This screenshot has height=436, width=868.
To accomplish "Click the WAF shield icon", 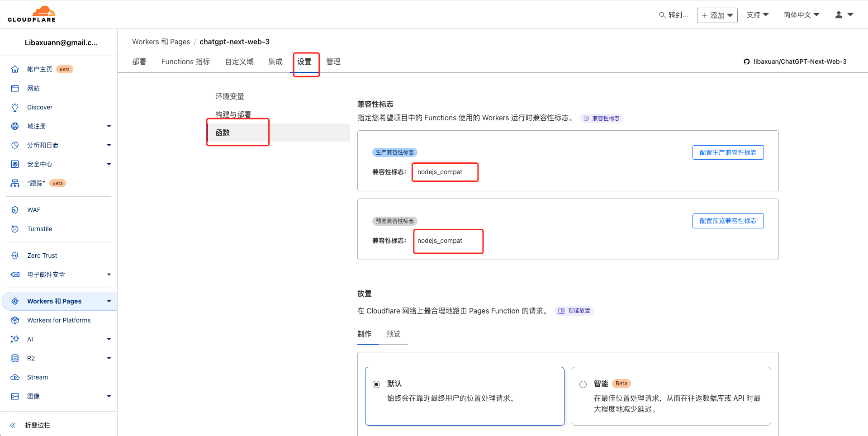I will [x=15, y=210].
